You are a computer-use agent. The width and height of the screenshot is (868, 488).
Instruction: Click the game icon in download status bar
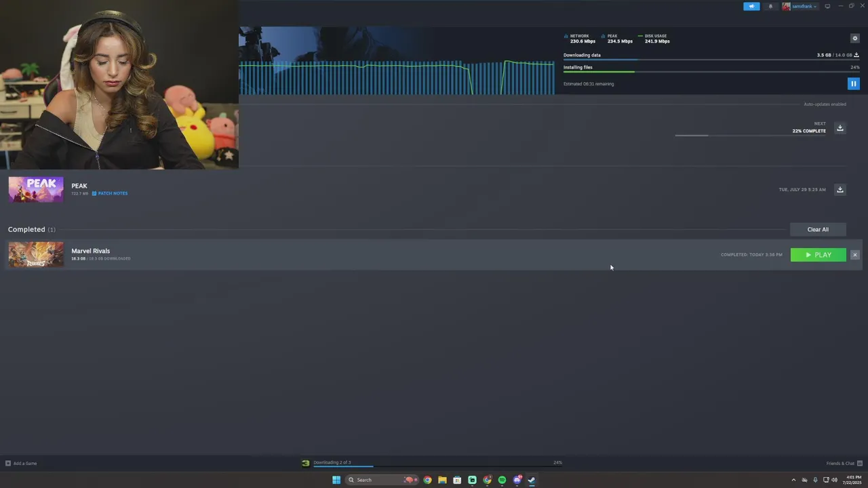point(306,464)
